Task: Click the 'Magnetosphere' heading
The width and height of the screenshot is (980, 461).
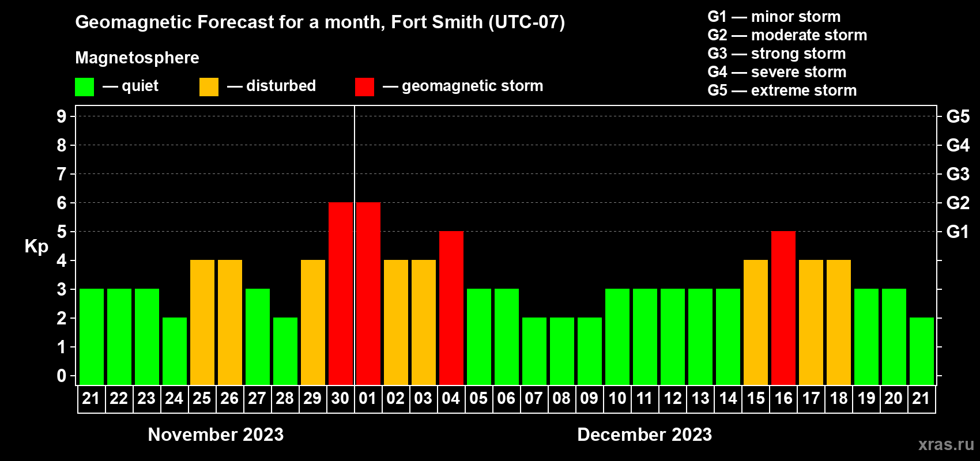Action: (137, 58)
